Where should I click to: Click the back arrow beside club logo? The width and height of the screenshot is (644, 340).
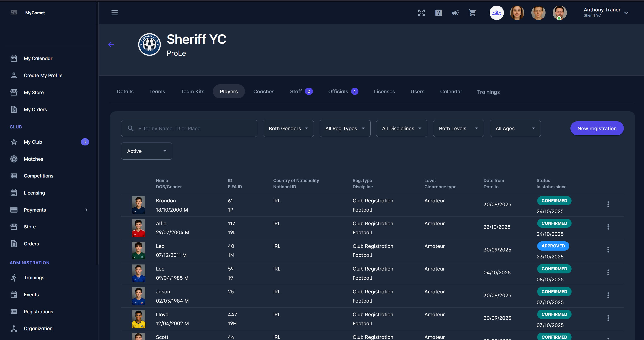tap(111, 44)
